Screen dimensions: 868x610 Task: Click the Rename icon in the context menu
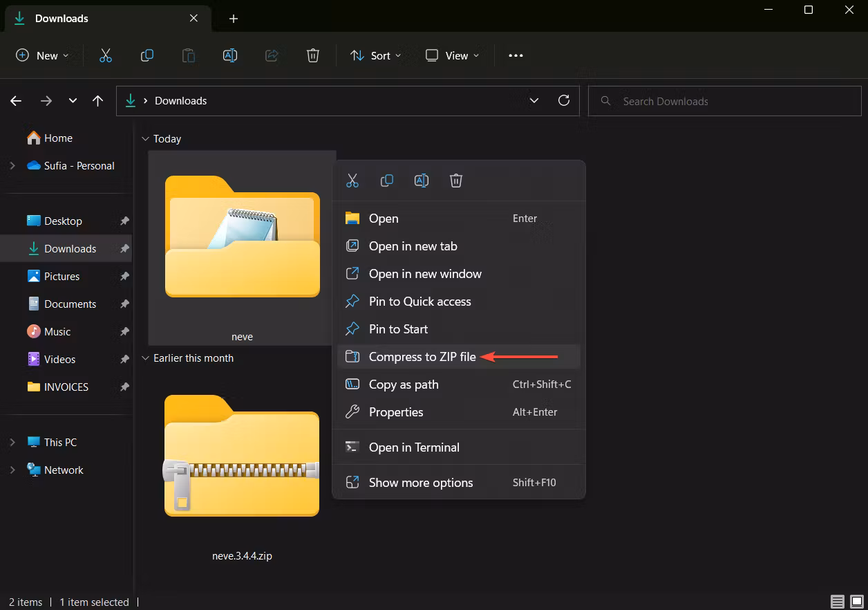(421, 180)
